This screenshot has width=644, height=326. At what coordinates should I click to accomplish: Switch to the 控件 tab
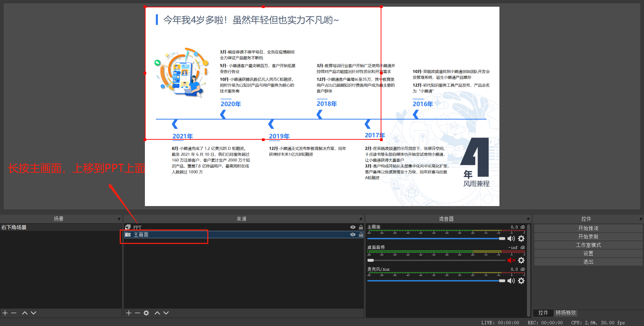point(543,313)
